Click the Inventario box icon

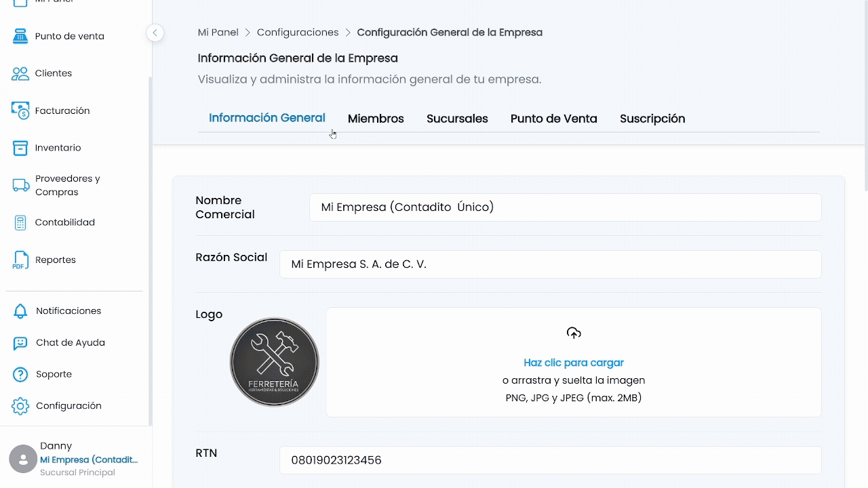pos(20,148)
